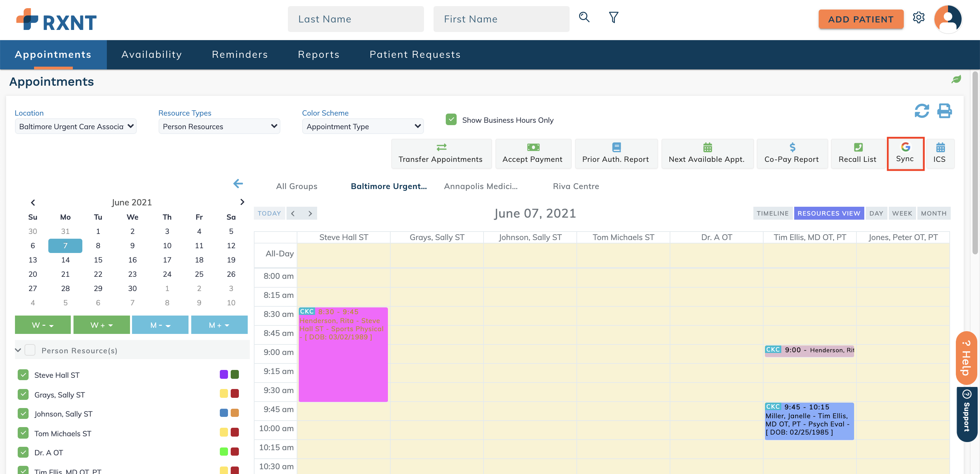The image size is (980, 474).
Task: Switch to MONTH view
Action: pos(934,213)
